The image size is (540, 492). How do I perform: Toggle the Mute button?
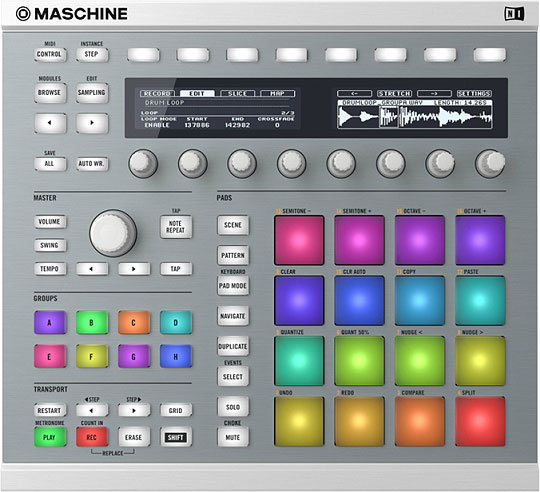(233, 437)
